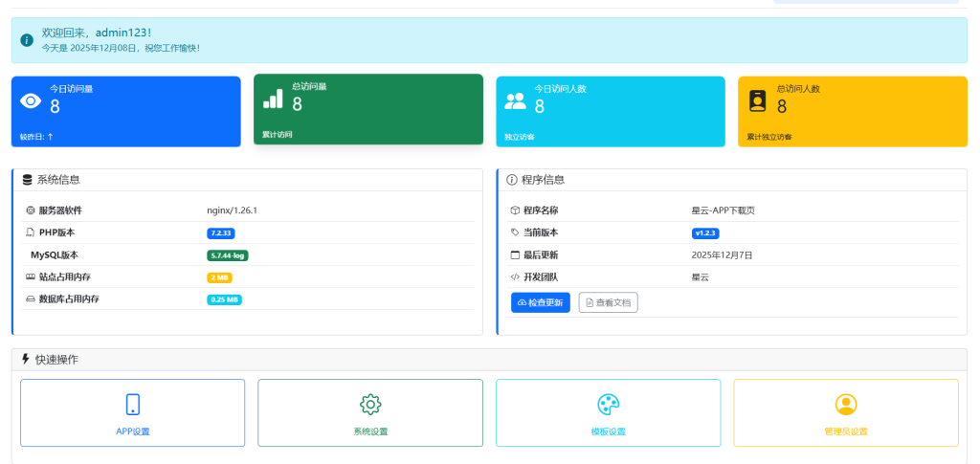Open 模板设置 quick action label
Viewport: 980px width, 464px height.
[609, 431]
